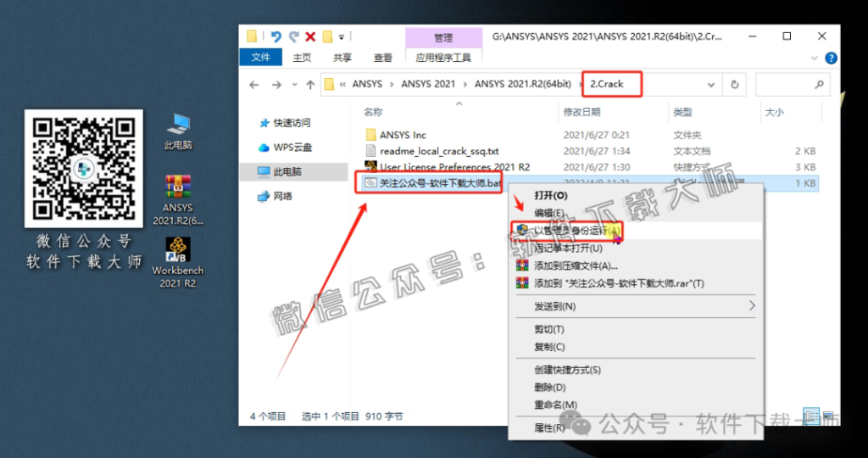Open recent locations dropdown arrow
The width and height of the screenshot is (868, 458).
tap(294, 85)
